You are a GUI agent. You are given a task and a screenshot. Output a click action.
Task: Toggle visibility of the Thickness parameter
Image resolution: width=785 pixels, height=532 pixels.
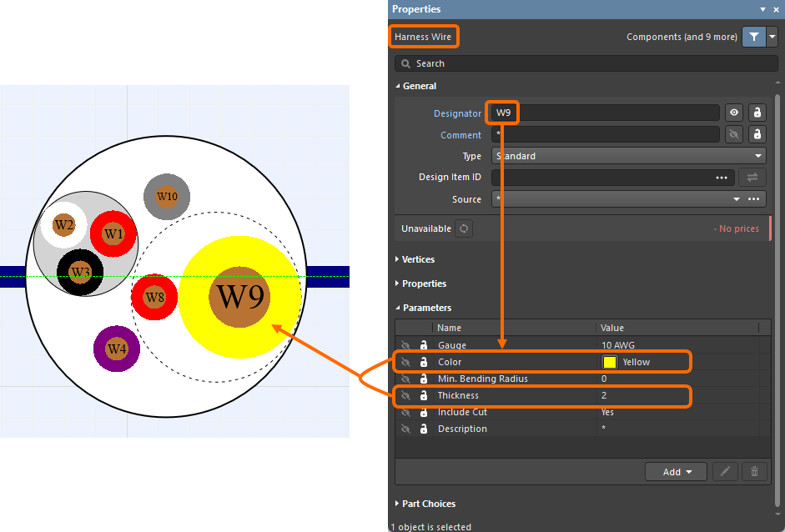(x=406, y=395)
